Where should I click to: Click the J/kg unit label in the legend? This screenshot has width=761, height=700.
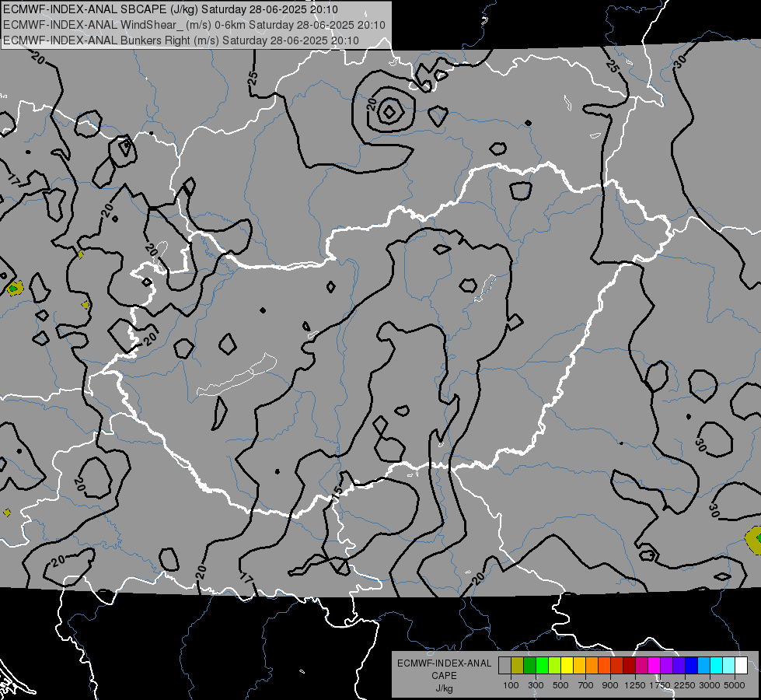pyautogui.click(x=444, y=688)
